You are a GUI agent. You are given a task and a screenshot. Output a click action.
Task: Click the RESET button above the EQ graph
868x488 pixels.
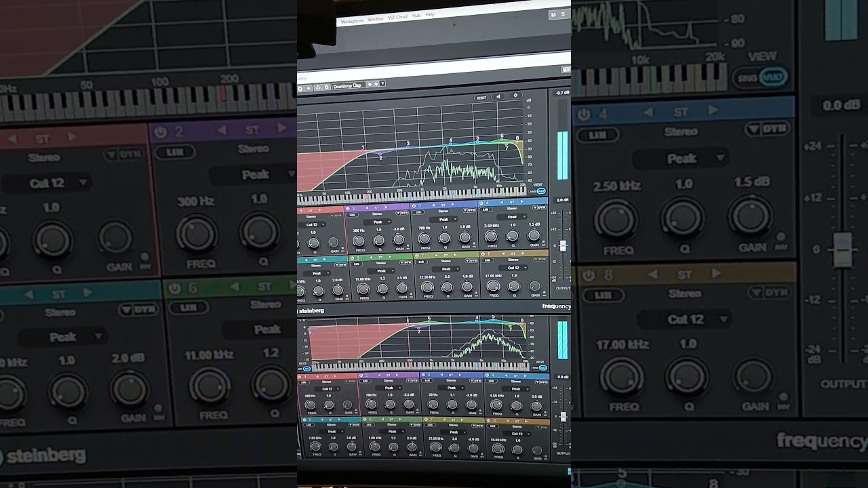click(481, 98)
